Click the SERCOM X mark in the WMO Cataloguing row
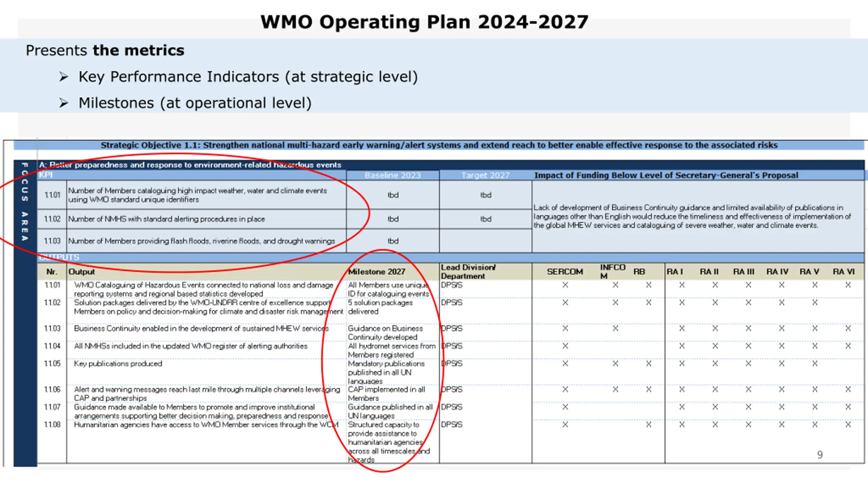The image size is (868, 488). coord(565,285)
